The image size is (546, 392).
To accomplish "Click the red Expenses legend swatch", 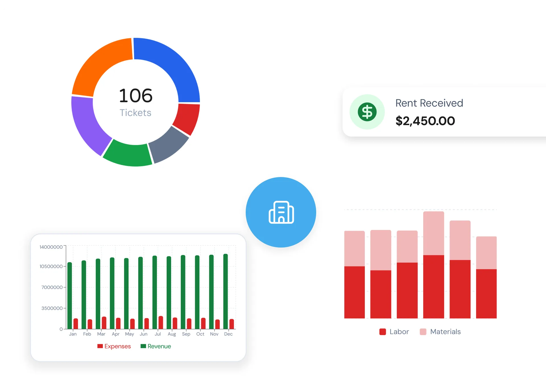I will (x=100, y=346).
